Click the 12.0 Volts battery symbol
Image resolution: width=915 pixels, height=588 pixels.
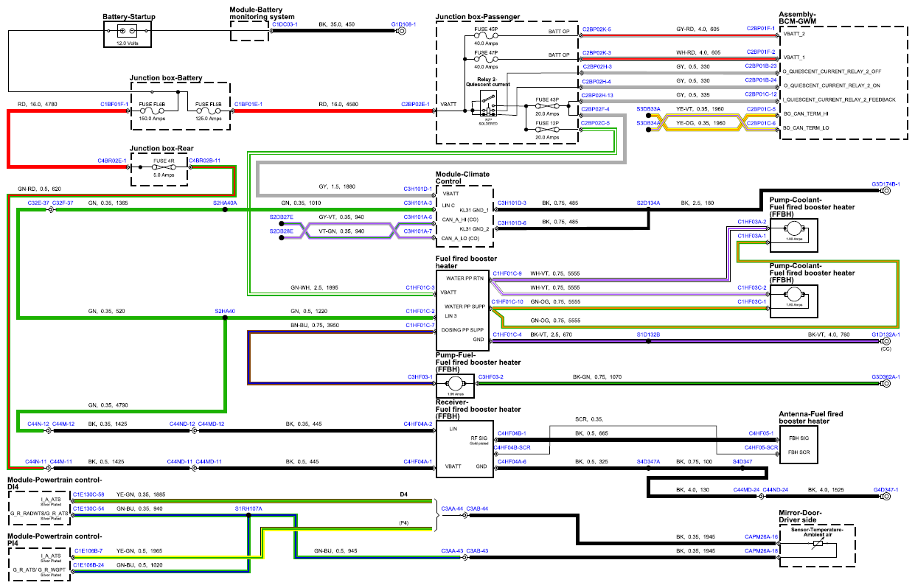[127, 31]
